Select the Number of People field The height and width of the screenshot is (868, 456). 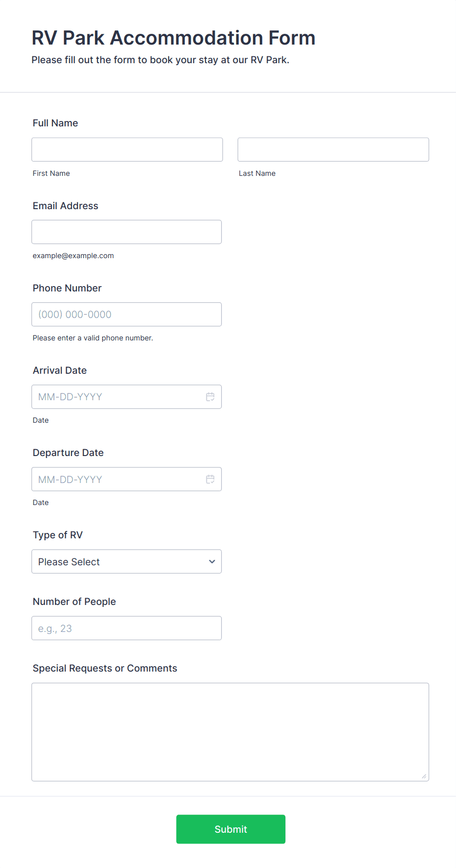[127, 628]
